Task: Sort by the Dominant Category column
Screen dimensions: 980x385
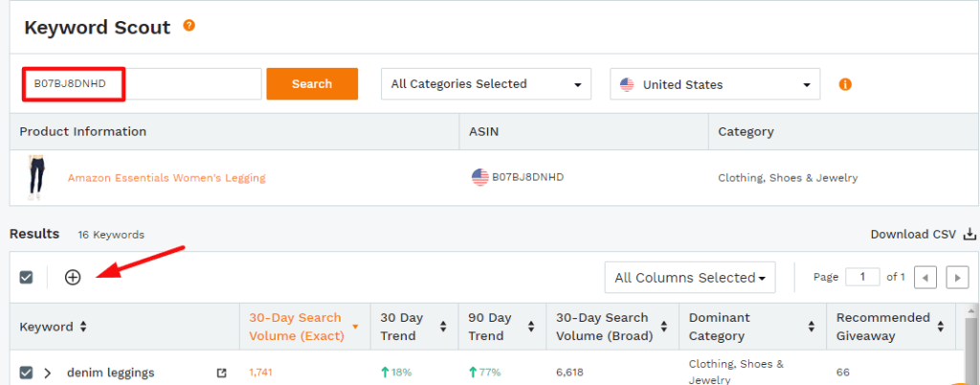Action: pos(812,327)
